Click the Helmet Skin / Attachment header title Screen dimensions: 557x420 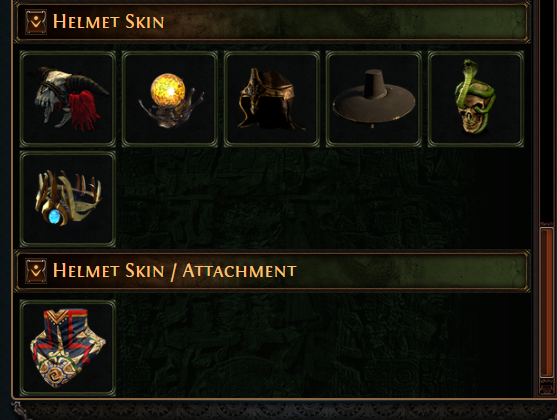click(x=174, y=271)
